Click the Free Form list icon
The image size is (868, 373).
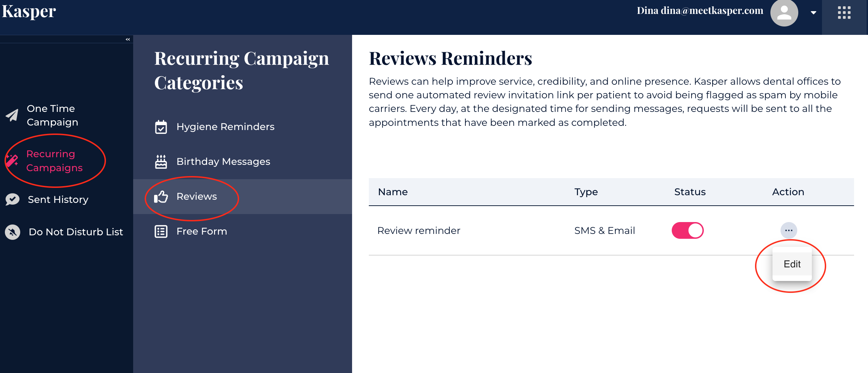[x=161, y=231]
